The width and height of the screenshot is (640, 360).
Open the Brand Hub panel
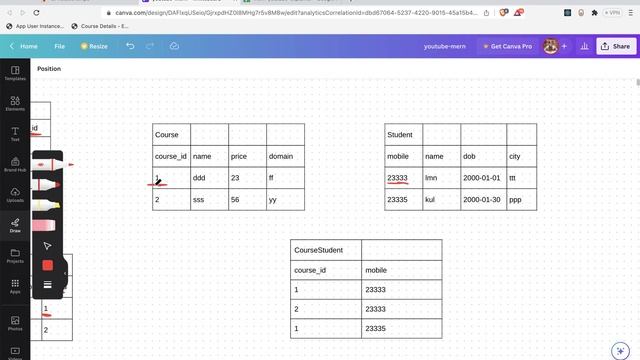pyautogui.click(x=15, y=164)
